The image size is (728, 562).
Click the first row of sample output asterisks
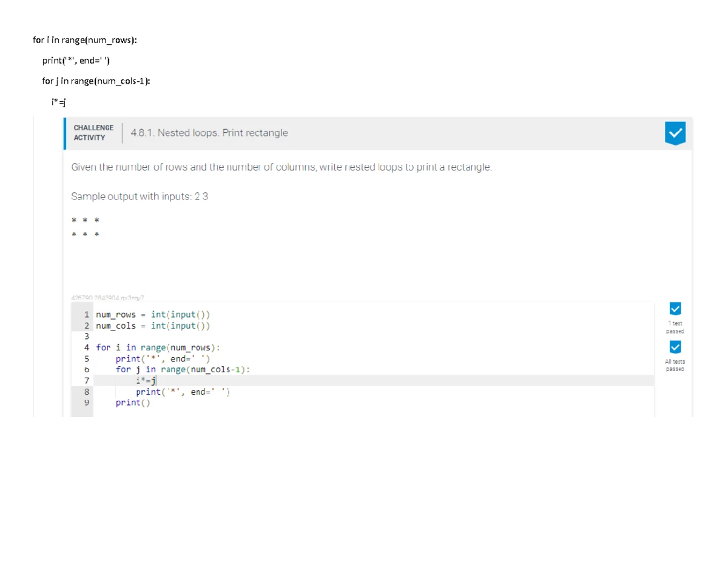[85, 221]
